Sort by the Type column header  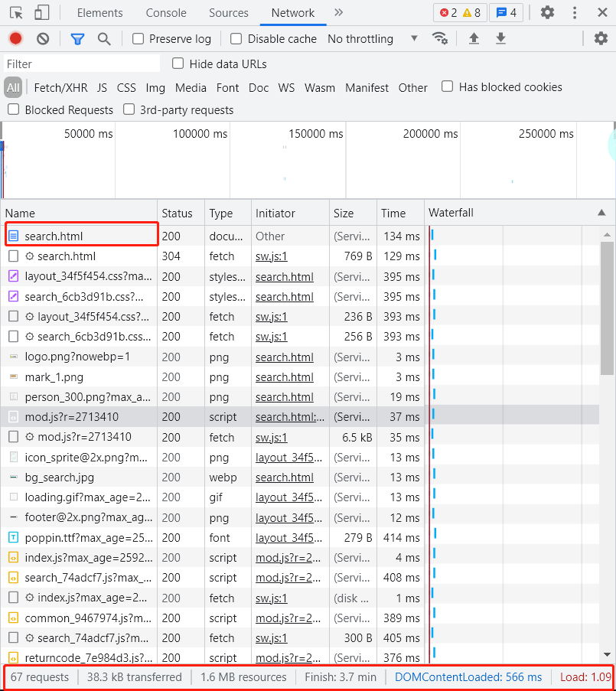[x=228, y=213]
